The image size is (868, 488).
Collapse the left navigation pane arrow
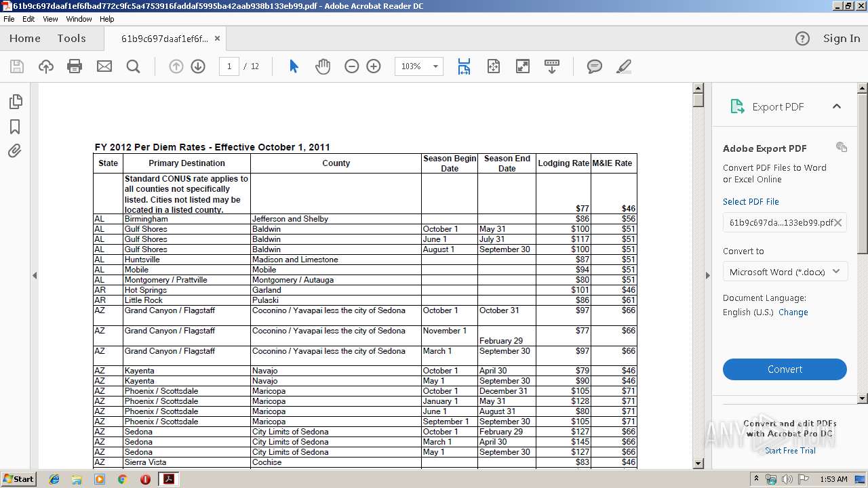click(x=35, y=275)
